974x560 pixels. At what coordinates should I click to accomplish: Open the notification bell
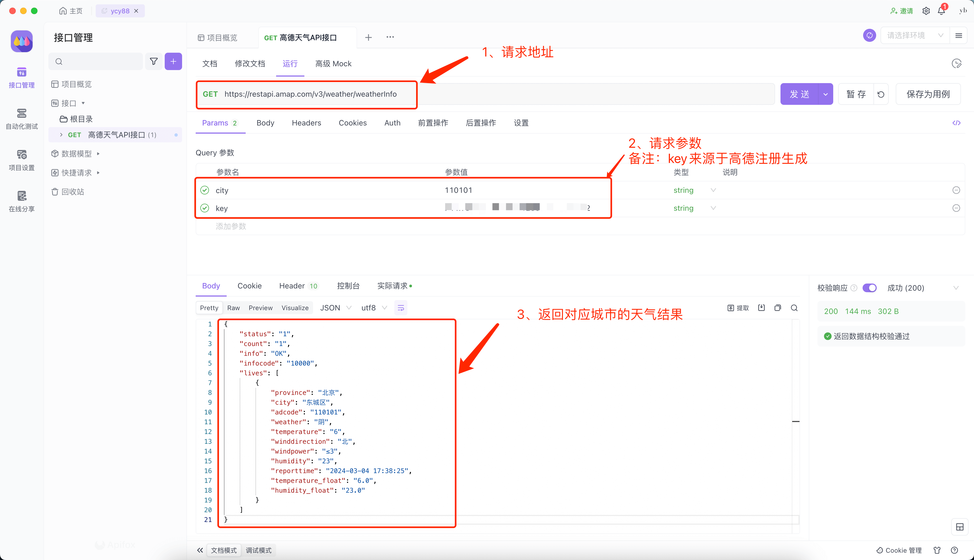(x=941, y=11)
